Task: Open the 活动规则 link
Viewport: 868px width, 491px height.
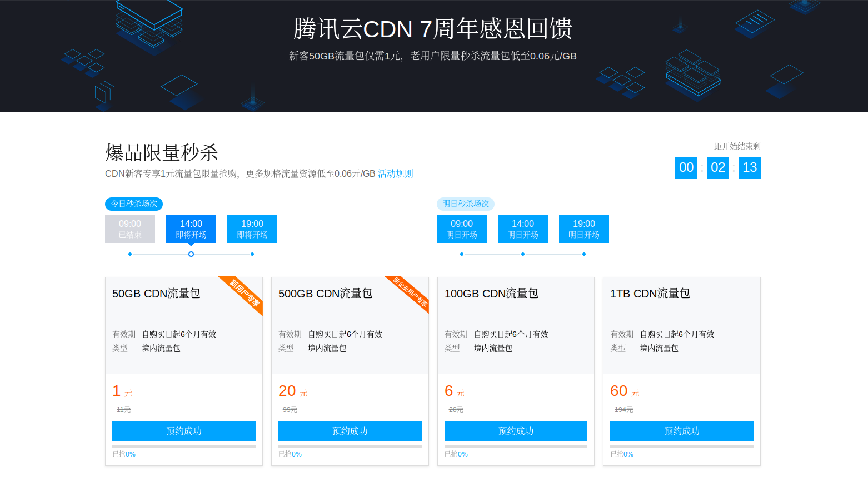Action: (x=395, y=173)
